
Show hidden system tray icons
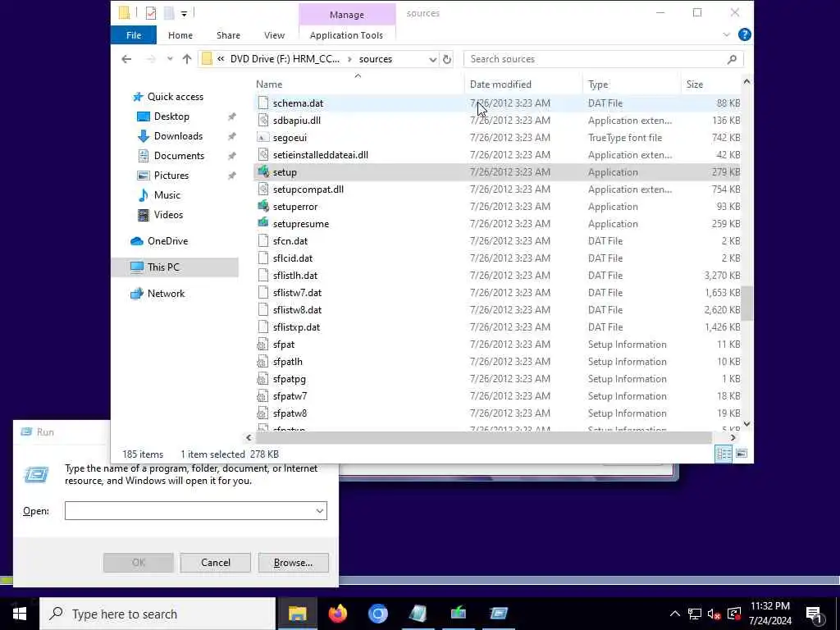[x=675, y=614]
